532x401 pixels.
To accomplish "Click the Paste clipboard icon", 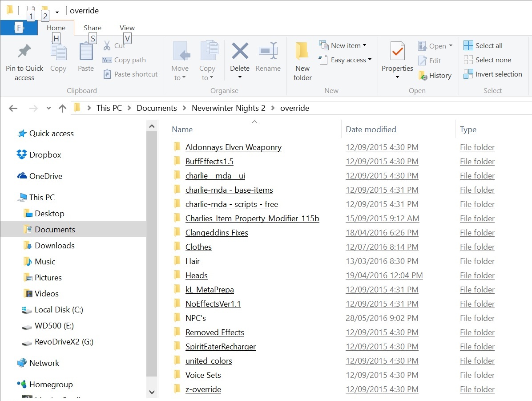I will pos(86,51).
